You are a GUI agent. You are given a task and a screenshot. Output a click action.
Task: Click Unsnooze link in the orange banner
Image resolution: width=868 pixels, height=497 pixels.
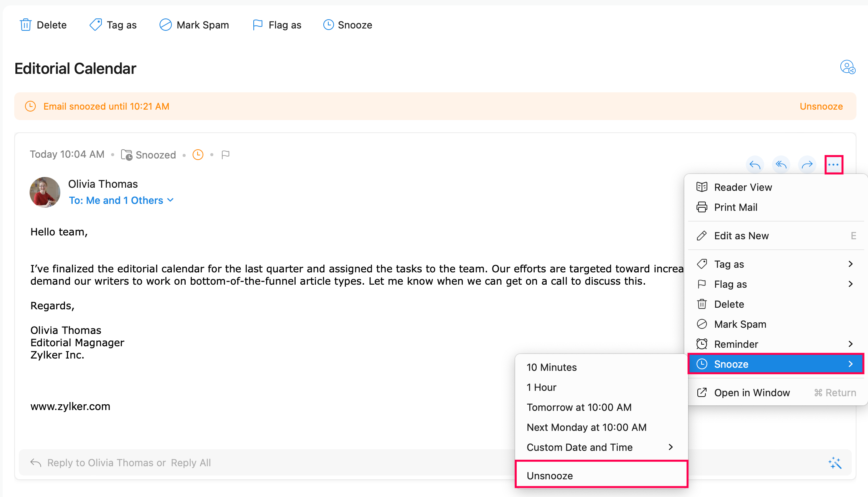click(x=821, y=107)
